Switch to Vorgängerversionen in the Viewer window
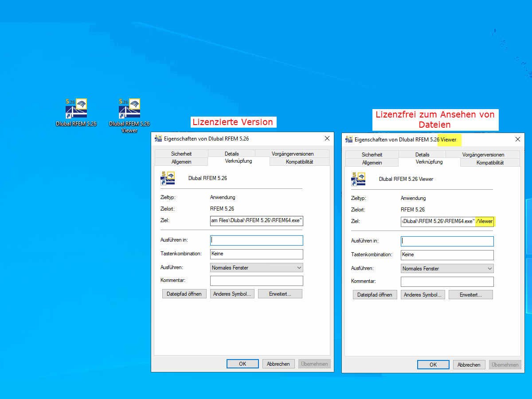The image size is (532, 399). click(x=483, y=154)
